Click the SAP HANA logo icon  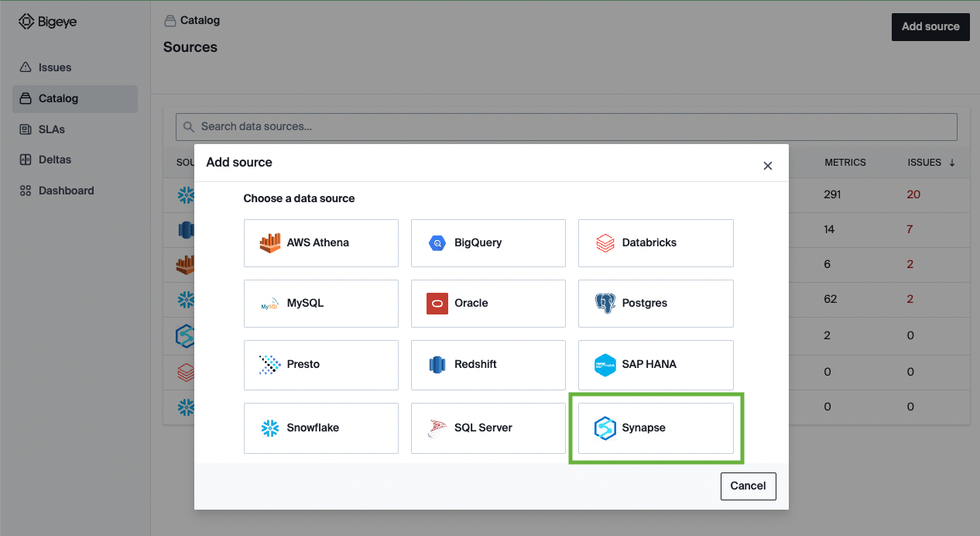click(x=605, y=365)
